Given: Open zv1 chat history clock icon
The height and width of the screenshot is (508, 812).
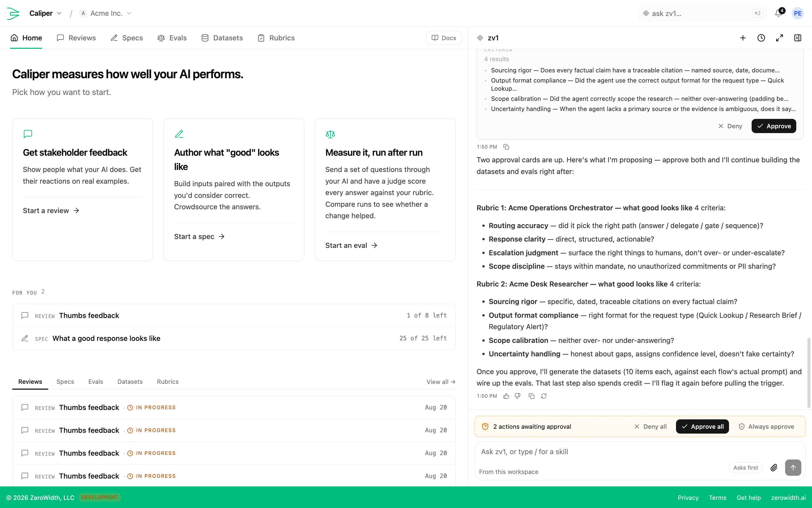Looking at the screenshot, I should tap(761, 38).
